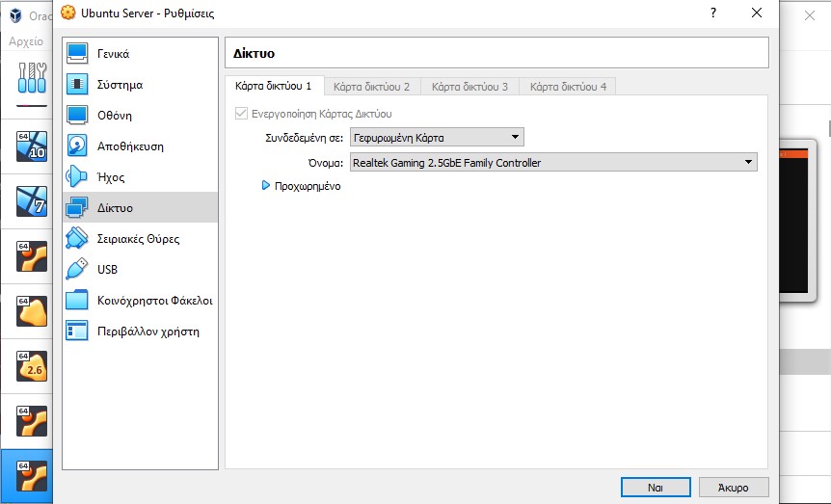Toggle Ενεργοποίηση Κάρτας Δικτύου checkbox
Viewport: 831px width, 504px height.
[242, 114]
